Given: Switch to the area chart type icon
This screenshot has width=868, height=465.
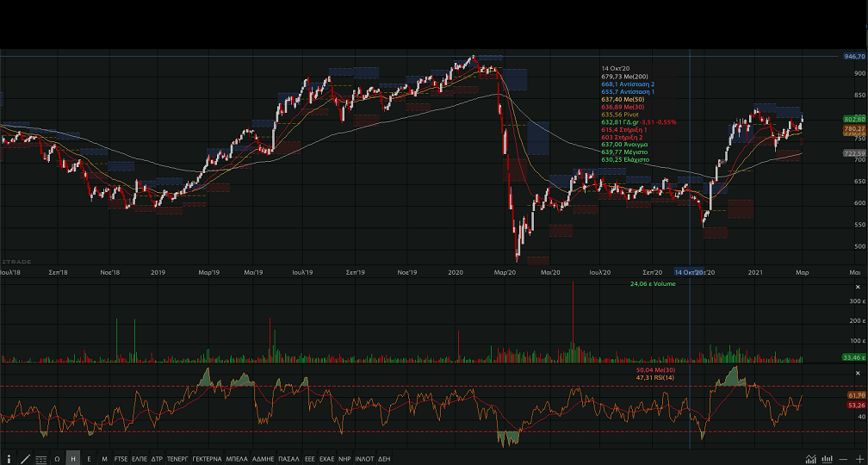Looking at the screenshot, I should click(x=810, y=459).
